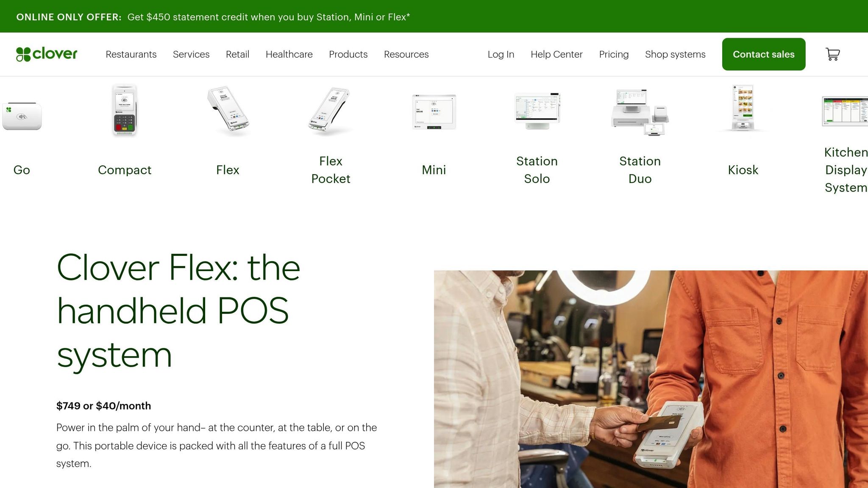This screenshot has height=488, width=868.
Task: Click the Contact sales button
Action: (x=764, y=54)
